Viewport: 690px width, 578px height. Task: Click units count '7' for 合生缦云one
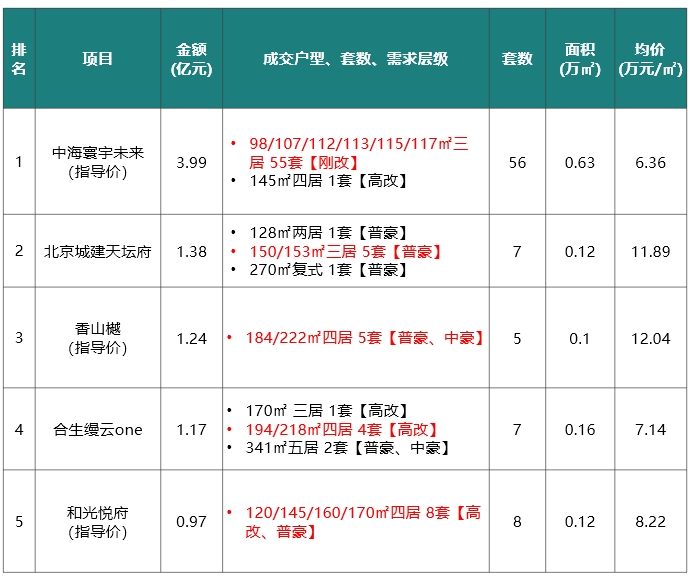[517, 429]
